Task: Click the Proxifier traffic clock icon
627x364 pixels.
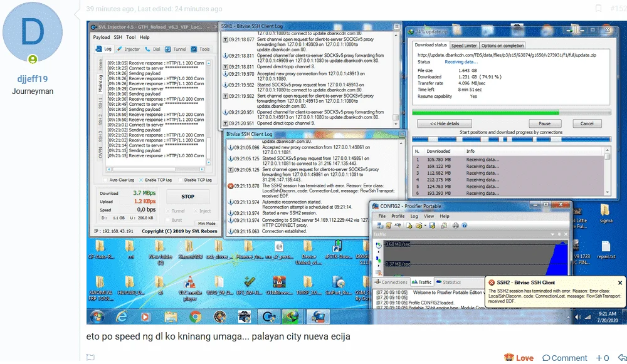Action: click(x=379, y=246)
